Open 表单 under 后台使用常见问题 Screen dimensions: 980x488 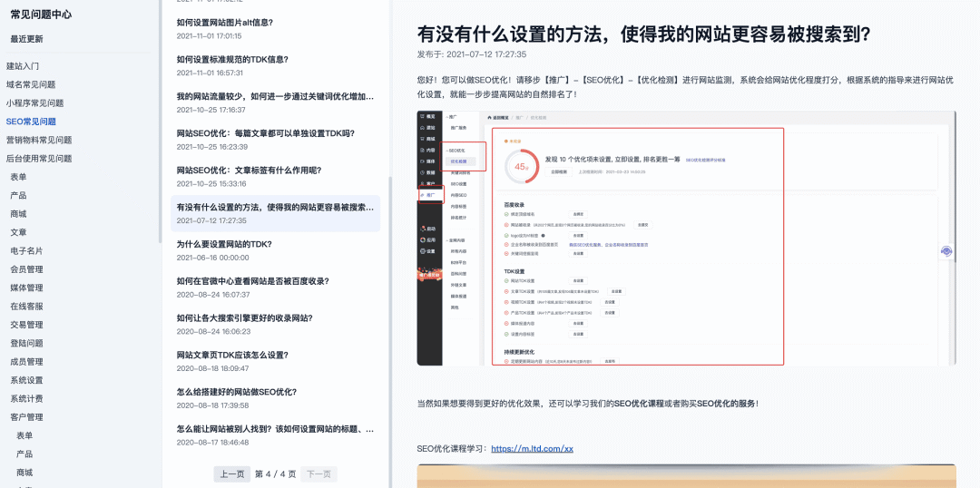click(19, 177)
